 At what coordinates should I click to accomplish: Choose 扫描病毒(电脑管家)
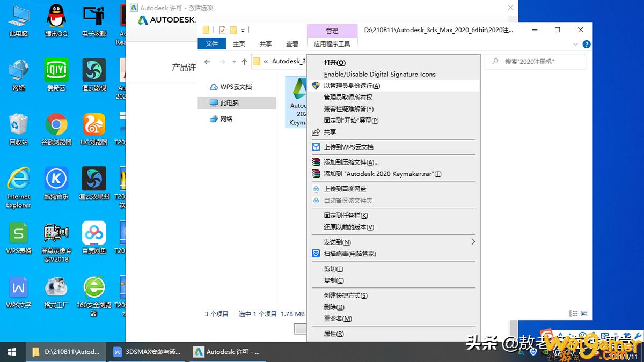(393, 254)
